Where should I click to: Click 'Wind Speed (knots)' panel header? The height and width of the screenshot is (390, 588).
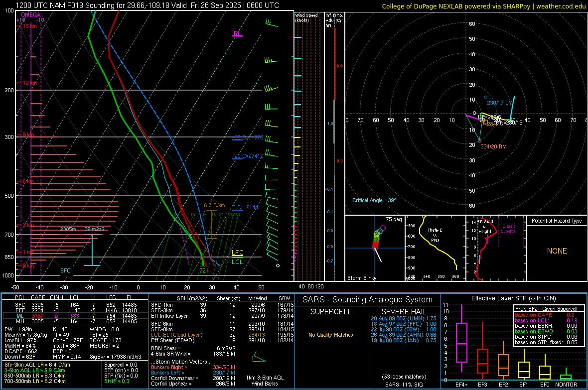306,17
